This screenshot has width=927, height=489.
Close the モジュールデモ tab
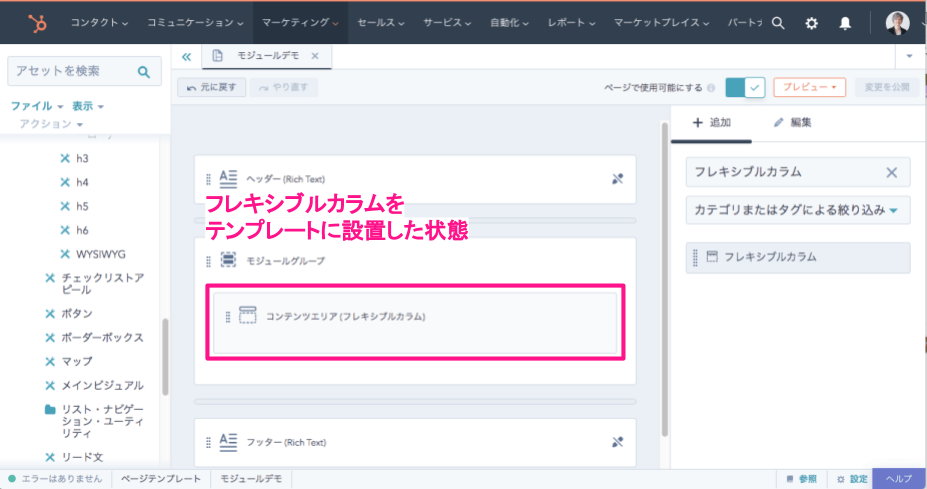click(315, 57)
